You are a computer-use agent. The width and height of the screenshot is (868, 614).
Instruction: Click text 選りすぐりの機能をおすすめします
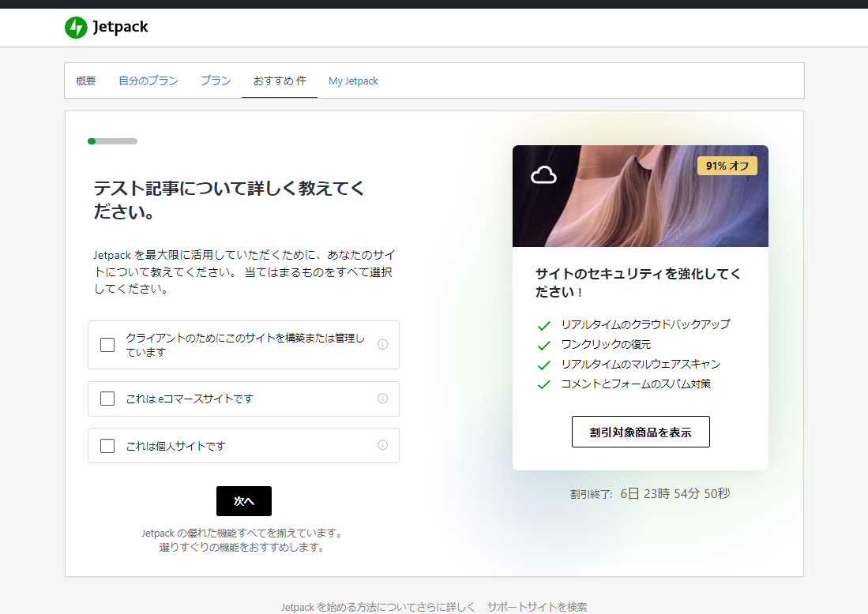click(242, 547)
